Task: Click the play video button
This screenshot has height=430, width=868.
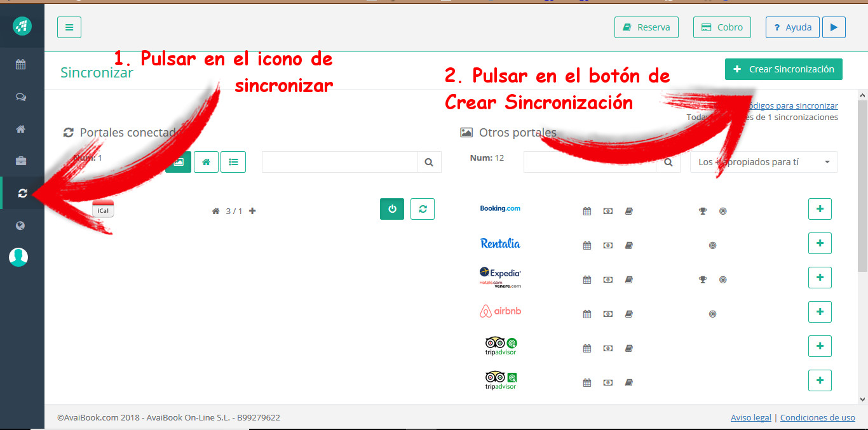Action: (834, 27)
